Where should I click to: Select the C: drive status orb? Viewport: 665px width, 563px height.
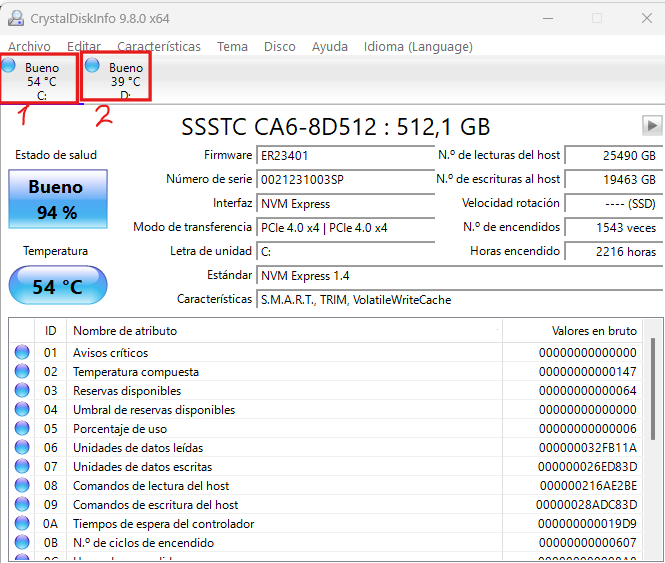(x=9, y=66)
